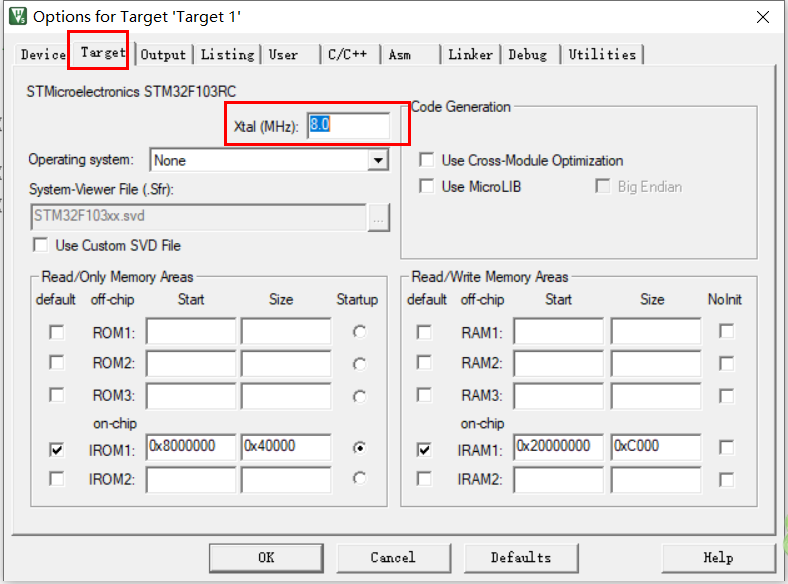Check the RAM3 default checkbox
Viewport: 788px width, 584px height.
425,395
